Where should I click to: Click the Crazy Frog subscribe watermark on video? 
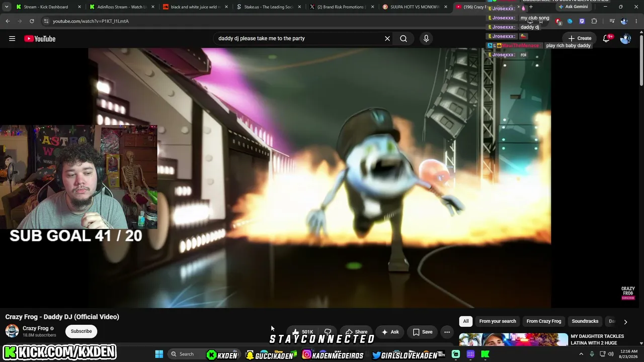point(628,293)
